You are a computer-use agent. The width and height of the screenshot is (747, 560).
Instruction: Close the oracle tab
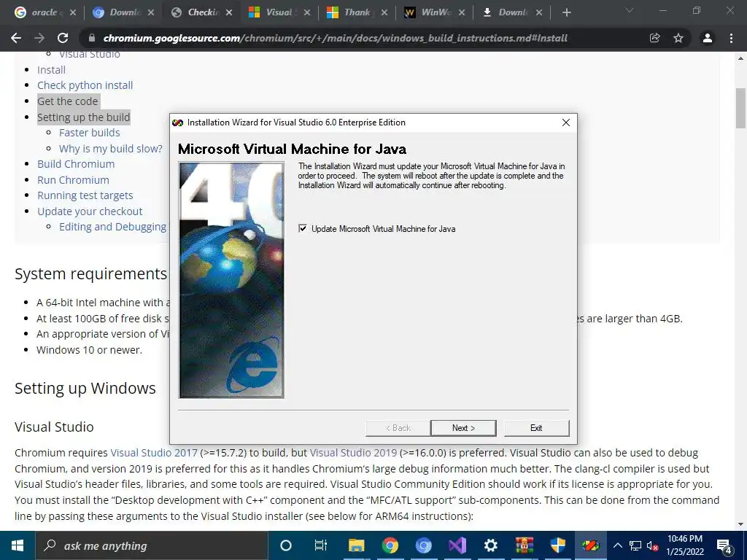[x=73, y=13]
